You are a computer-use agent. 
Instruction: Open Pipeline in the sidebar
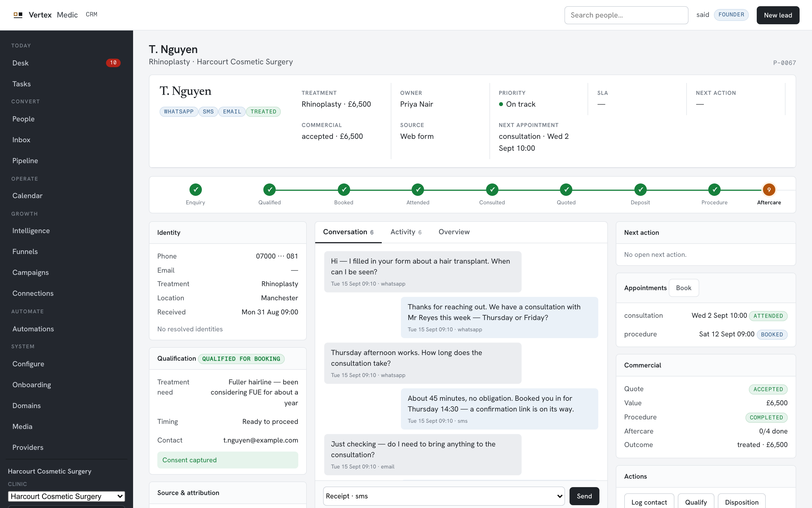tap(67, 161)
